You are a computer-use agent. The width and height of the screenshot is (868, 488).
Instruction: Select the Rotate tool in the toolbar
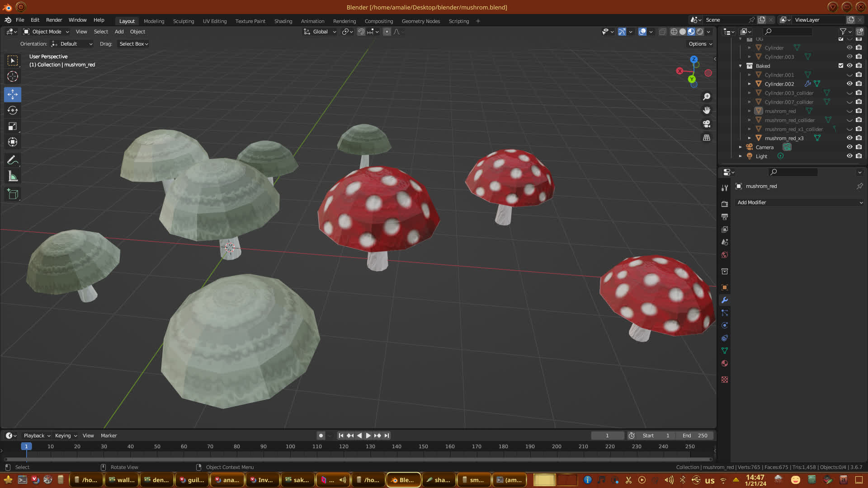[x=13, y=110]
